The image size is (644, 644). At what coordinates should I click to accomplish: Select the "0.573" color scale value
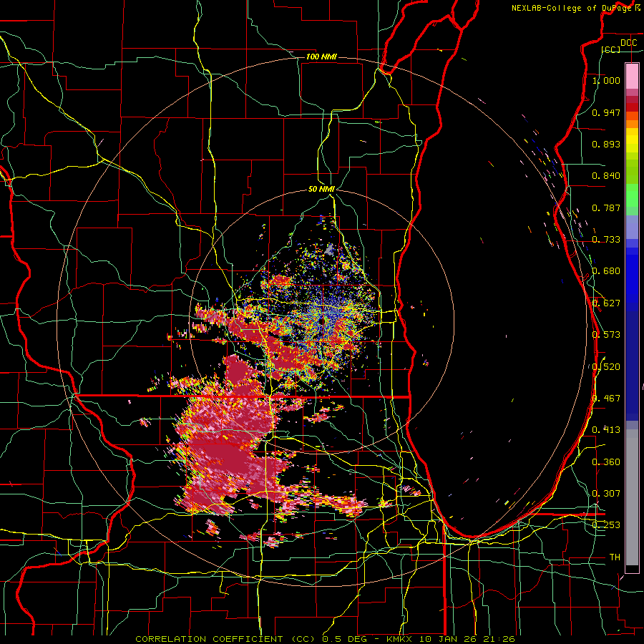[x=606, y=335]
